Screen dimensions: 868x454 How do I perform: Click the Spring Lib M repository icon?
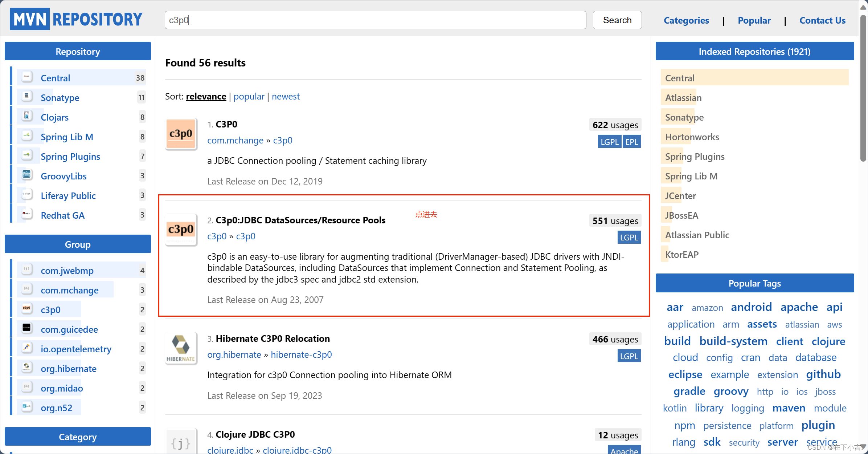(27, 136)
